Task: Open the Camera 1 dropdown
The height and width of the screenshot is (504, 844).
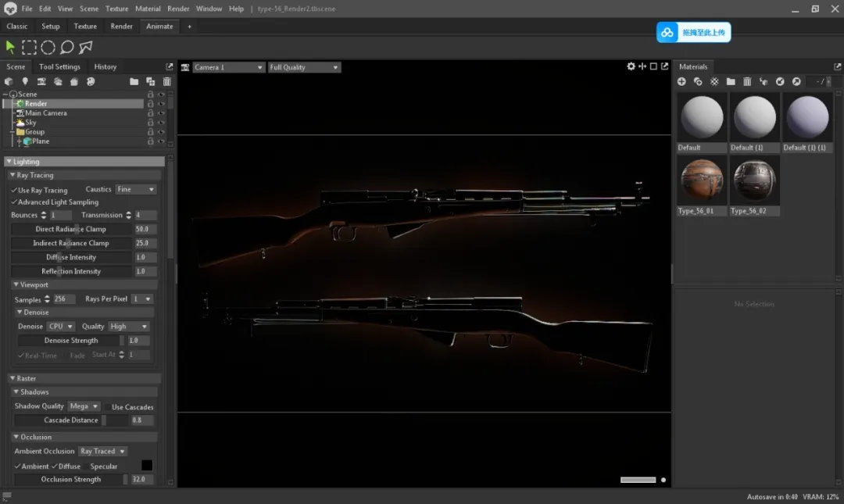Action: (228, 67)
